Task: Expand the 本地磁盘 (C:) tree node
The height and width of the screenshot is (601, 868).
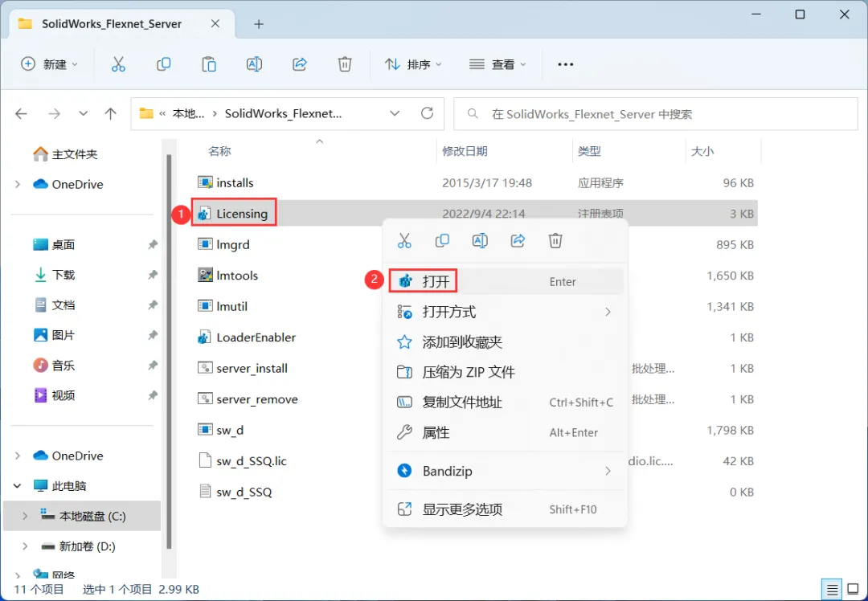Action: click(x=25, y=516)
